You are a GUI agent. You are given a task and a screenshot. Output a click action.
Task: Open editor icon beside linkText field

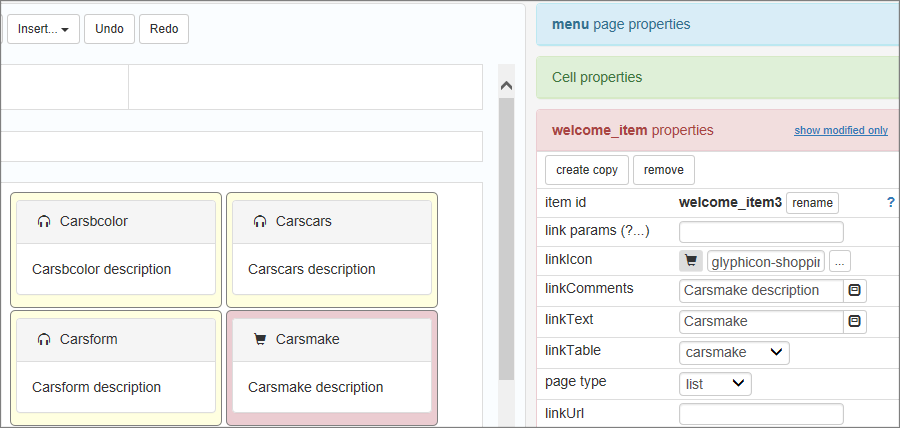pos(855,322)
